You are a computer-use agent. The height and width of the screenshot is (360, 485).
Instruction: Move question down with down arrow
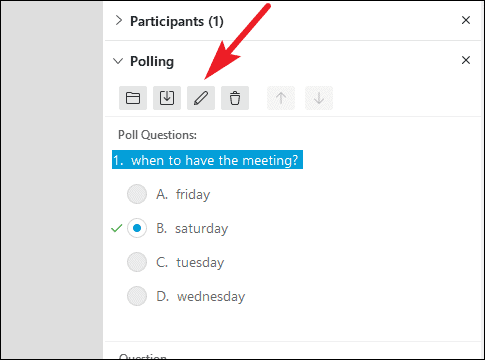pyautogui.click(x=319, y=98)
